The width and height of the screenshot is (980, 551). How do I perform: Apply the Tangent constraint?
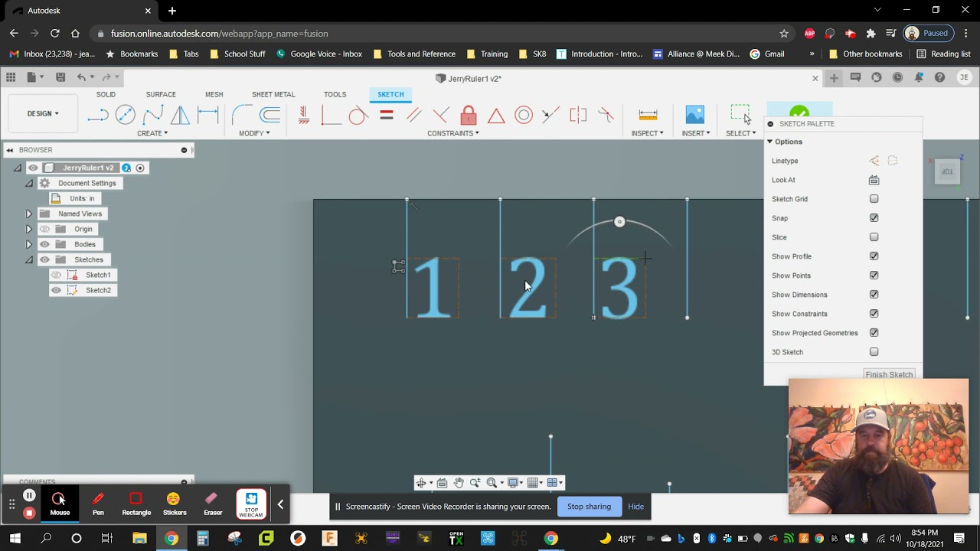coord(358,116)
